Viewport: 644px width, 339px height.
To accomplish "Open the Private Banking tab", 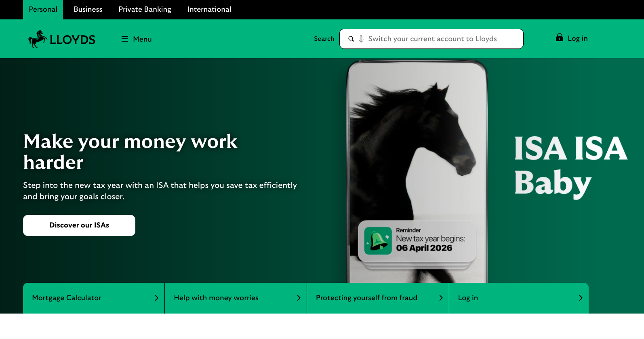I will tap(145, 9).
